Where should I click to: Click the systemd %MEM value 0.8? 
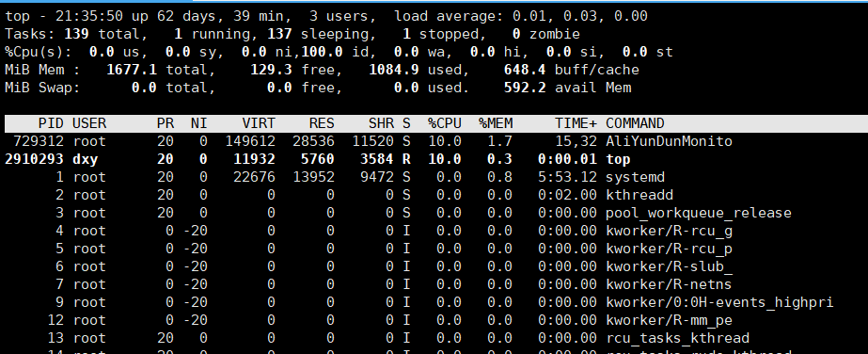click(x=500, y=177)
